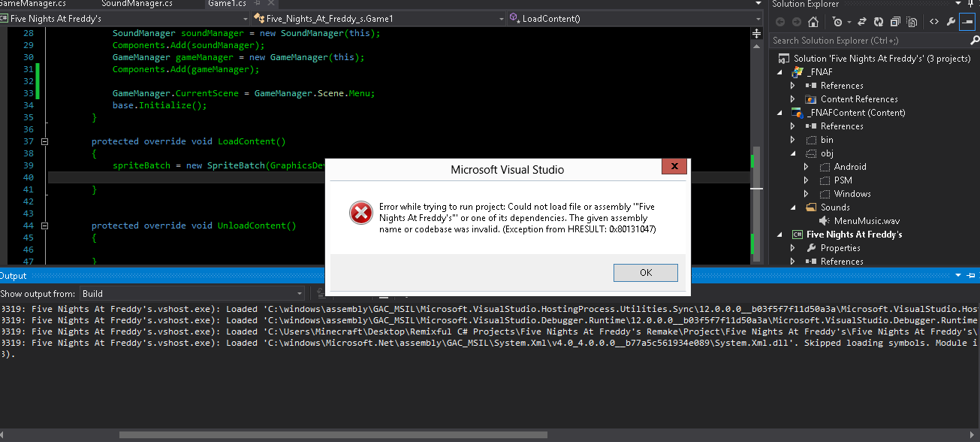Expand the Android folder
The height and width of the screenshot is (442, 980).
[x=807, y=167]
